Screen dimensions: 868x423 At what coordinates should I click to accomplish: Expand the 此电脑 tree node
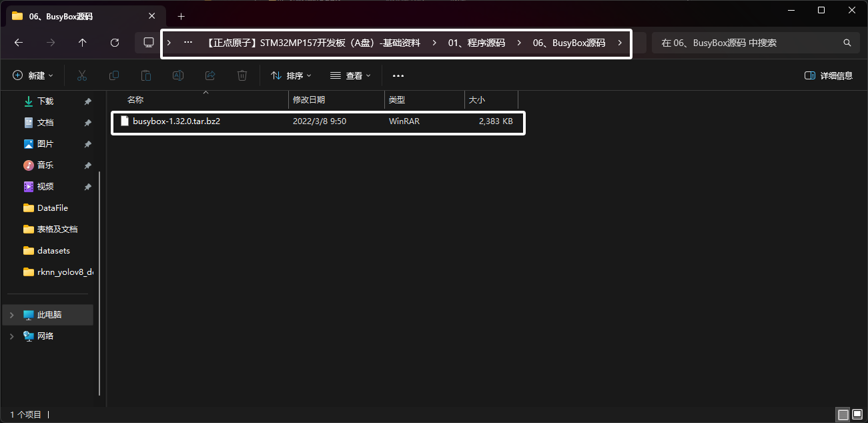[12, 315]
